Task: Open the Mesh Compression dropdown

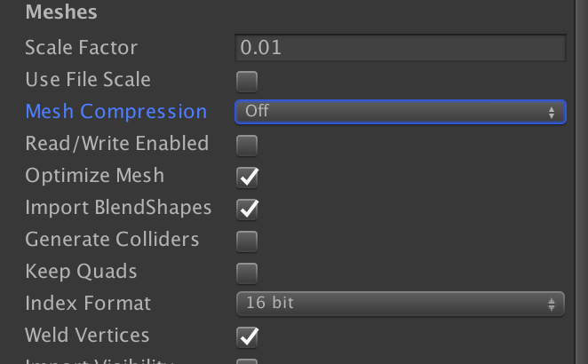Action: [x=401, y=112]
